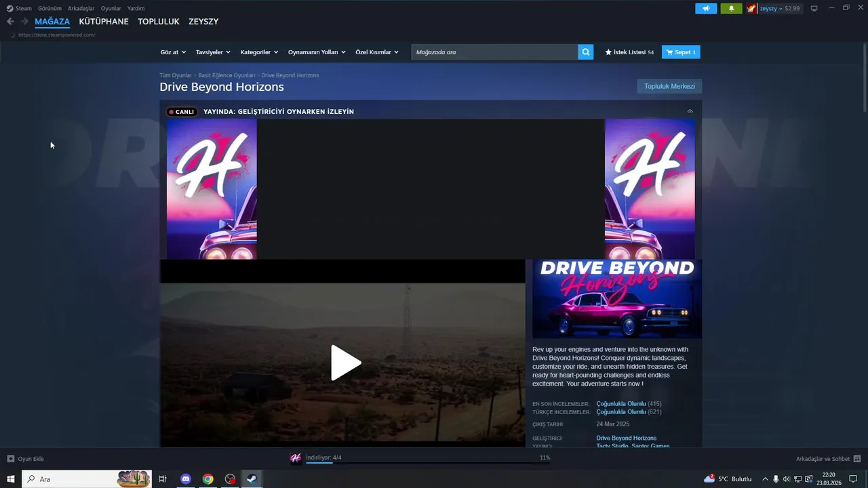Switch to the TOPLULUK tab
Image resolution: width=868 pixels, height=488 pixels.
(x=159, y=22)
